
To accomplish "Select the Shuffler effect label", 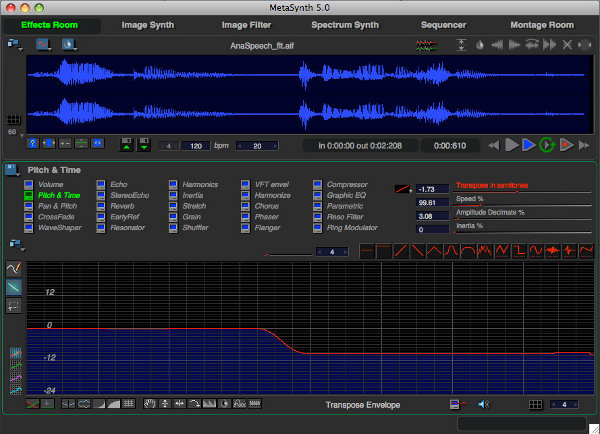I will click(196, 228).
